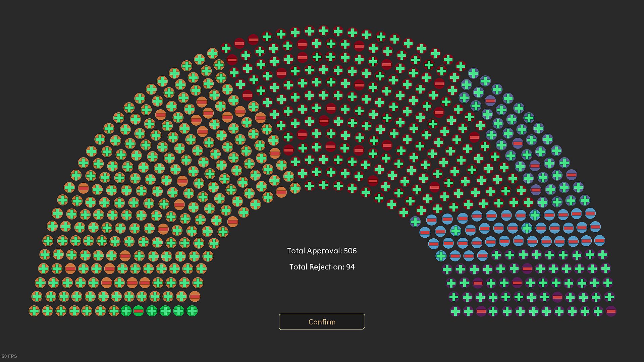The width and height of the screenshot is (644, 362).
Task: Click the two adjacent orange rejecting seats' left one
Action: click(x=132, y=283)
